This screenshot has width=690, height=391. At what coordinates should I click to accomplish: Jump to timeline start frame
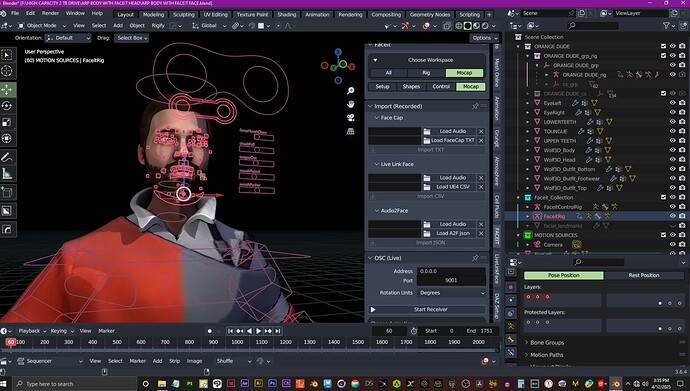230,331
